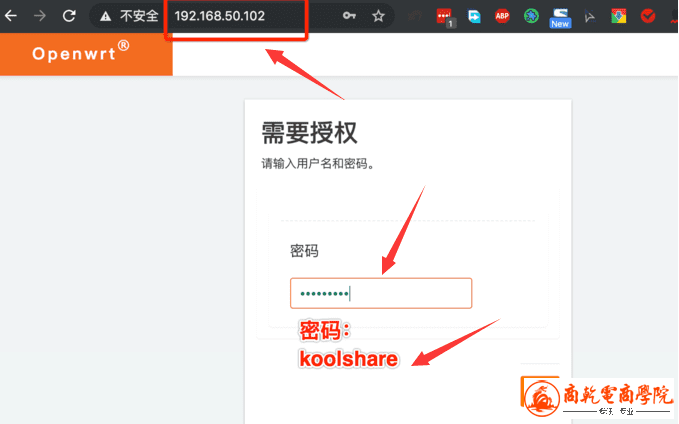
Task: Open the Adblock Plus ABP extension
Action: (x=502, y=16)
